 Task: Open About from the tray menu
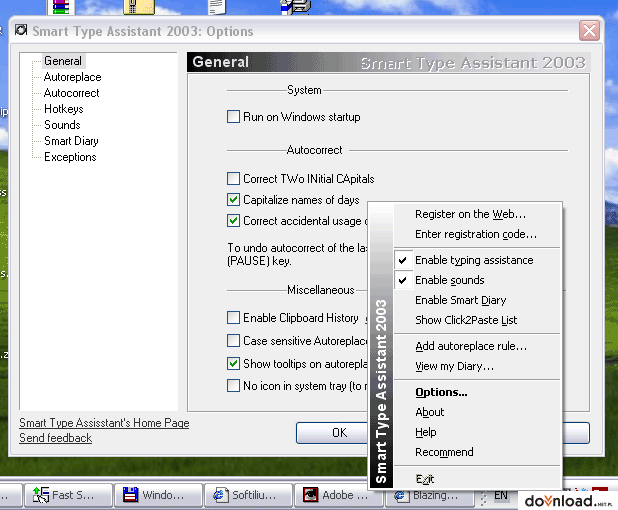point(477,412)
